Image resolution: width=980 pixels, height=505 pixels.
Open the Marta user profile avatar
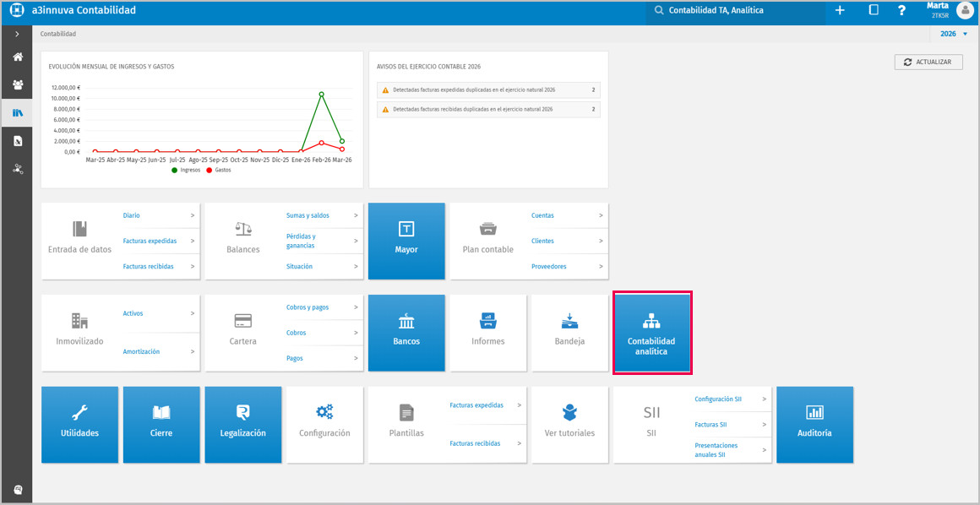pos(963,11)
